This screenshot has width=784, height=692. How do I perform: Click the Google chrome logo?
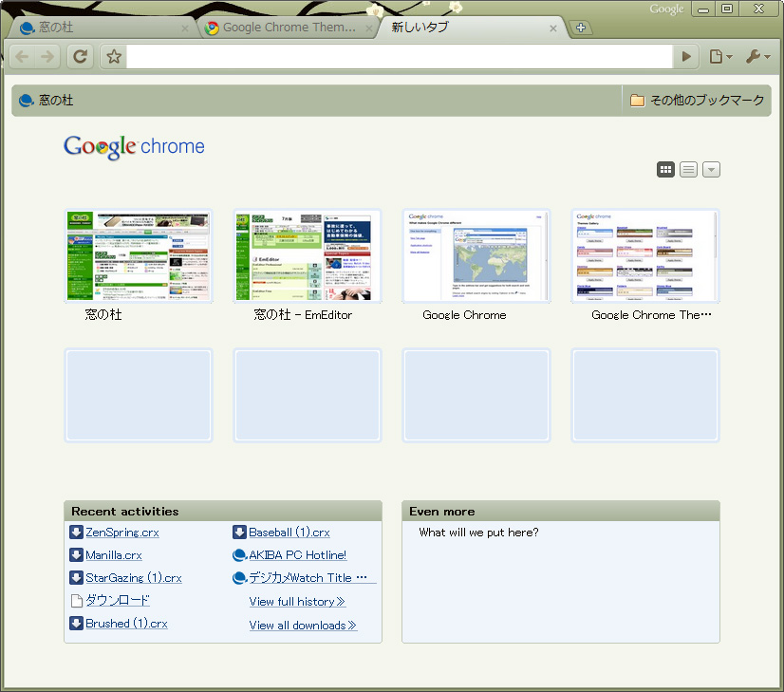pyautogui.click(x=134, y=147)
